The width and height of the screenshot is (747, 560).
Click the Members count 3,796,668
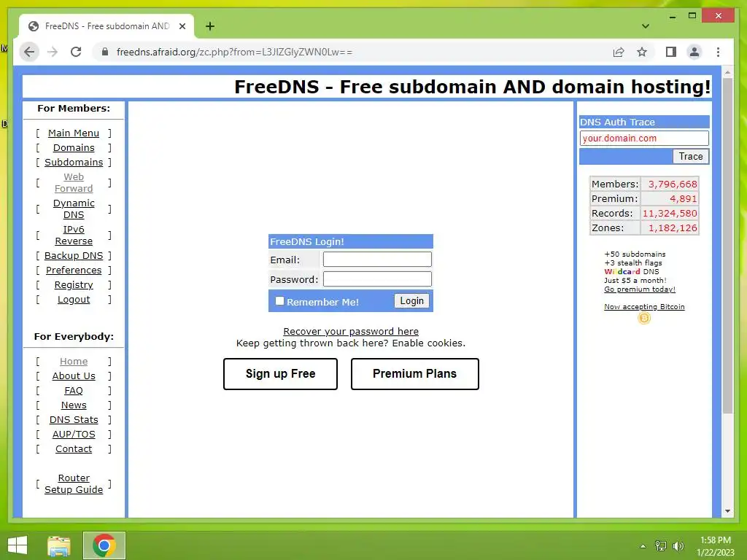pyautogui.click(x=672, y=184)
